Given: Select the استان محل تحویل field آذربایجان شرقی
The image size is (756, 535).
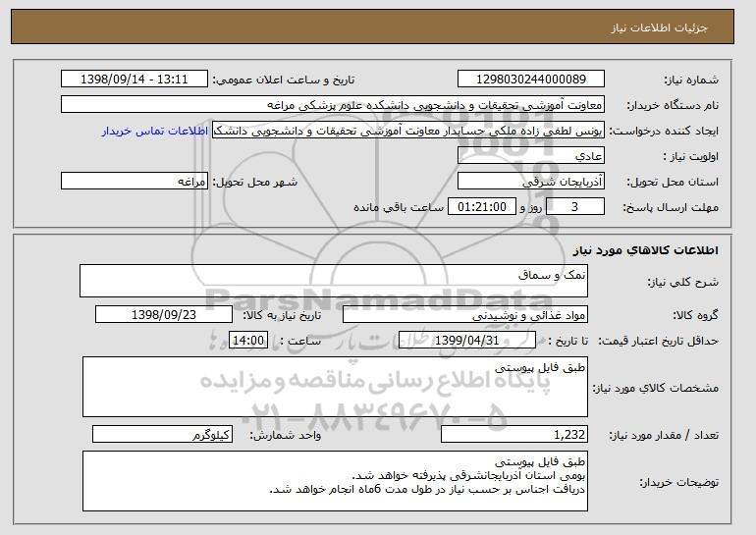Looking at the screenshot, I should click(531, 182).
